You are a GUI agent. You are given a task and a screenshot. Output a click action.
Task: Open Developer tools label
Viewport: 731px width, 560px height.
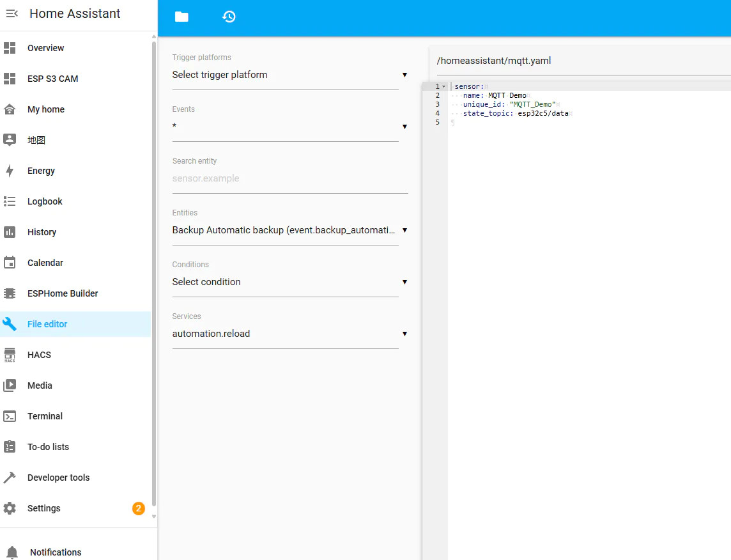point(59,478)
